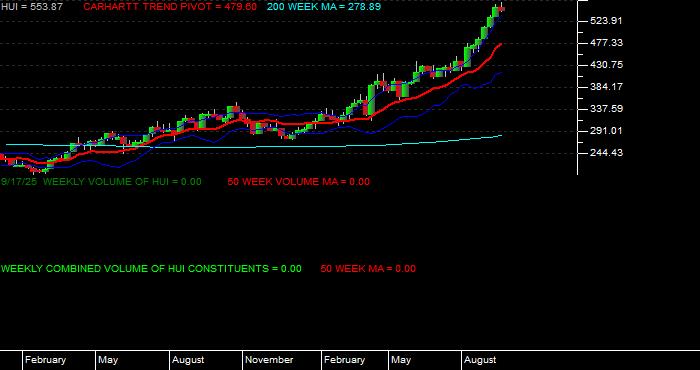Click the 291.01 price axis label
The width and height of the screenshot is (700, 370).
click(x=606, y=131)
